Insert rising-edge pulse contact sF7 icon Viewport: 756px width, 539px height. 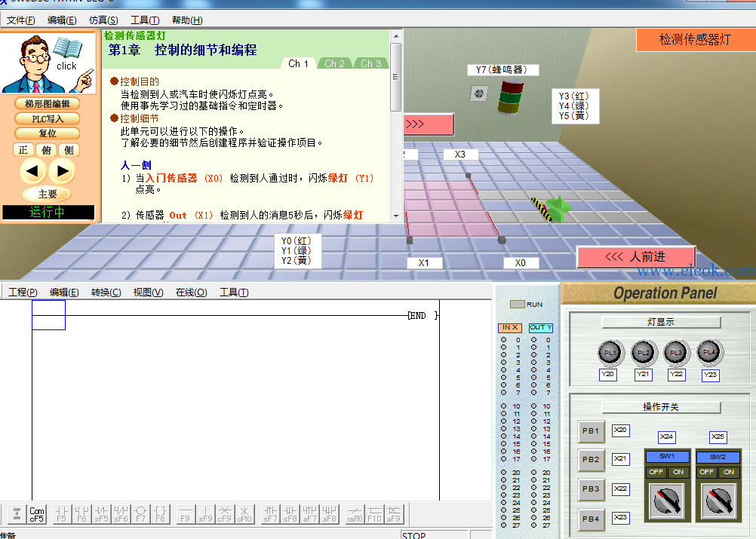[x=270, y=514]
